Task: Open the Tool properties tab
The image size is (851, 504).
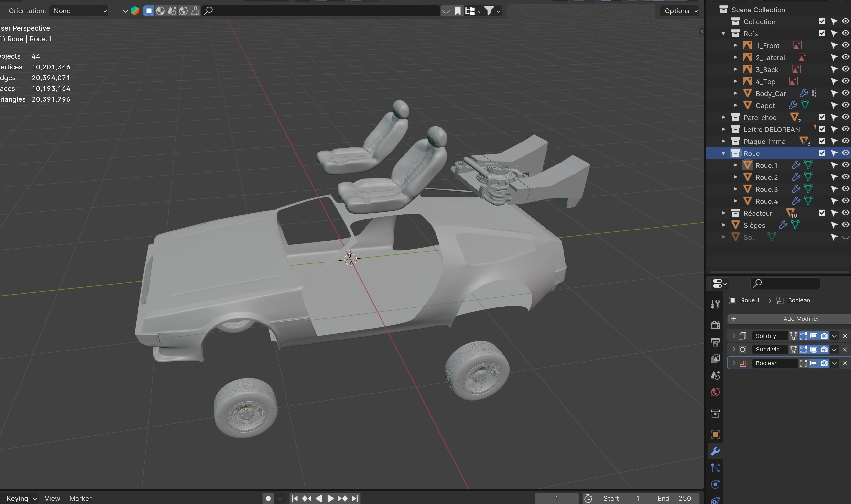Action: [x=715, y=304]
